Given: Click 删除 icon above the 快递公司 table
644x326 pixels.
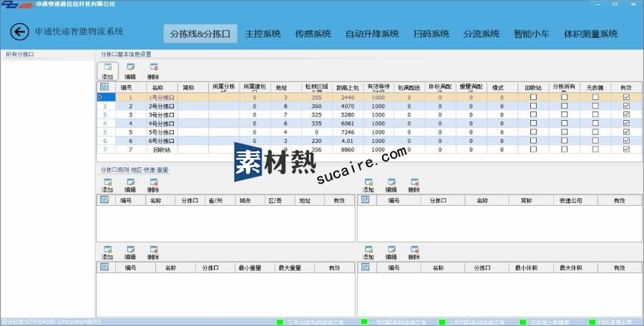Looking at the screenshot, I should (x=414, y=185).
